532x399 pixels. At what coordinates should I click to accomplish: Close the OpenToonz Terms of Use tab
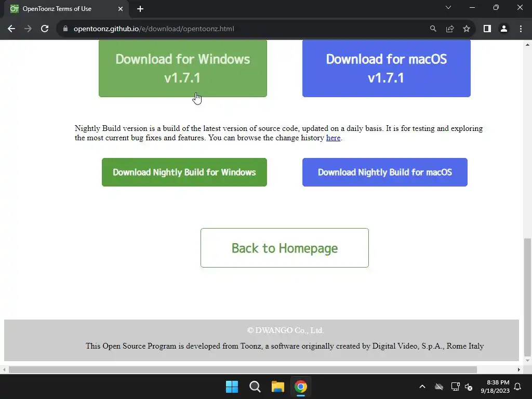coord(121,9)
